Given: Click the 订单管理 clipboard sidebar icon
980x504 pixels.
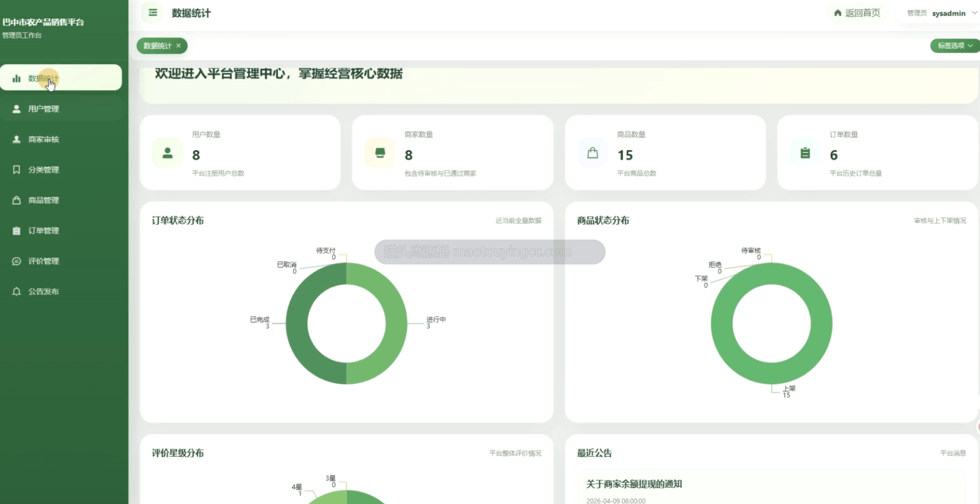Looking at the screenshot, I should point(17,230).
